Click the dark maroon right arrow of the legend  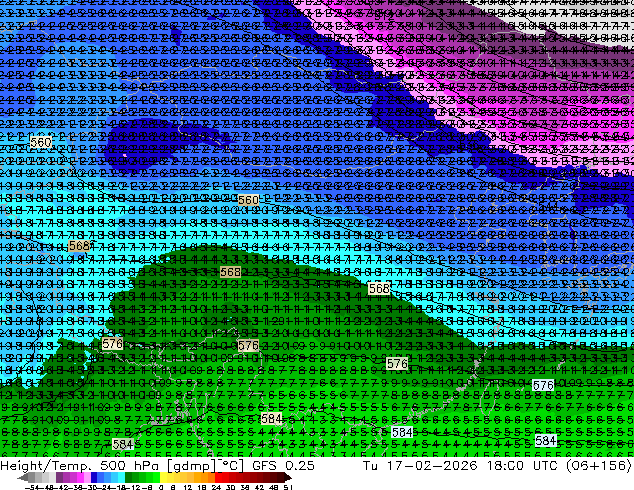(287, 477)
